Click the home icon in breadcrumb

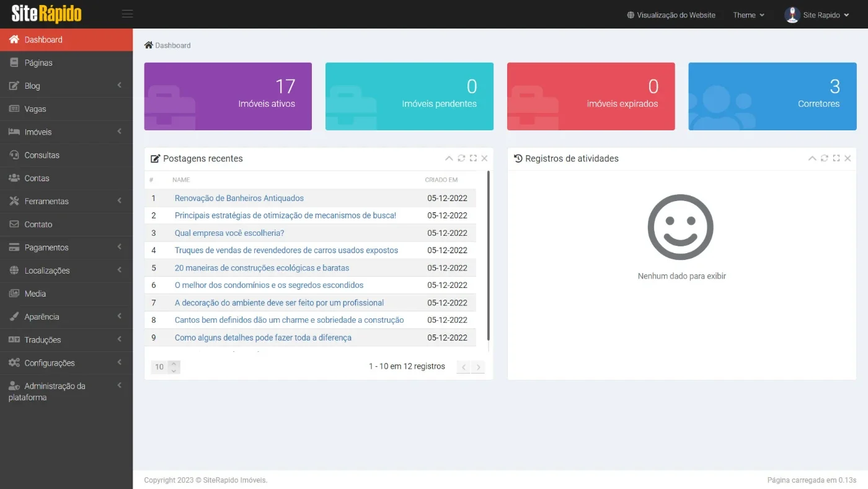[x=148, y=45]
